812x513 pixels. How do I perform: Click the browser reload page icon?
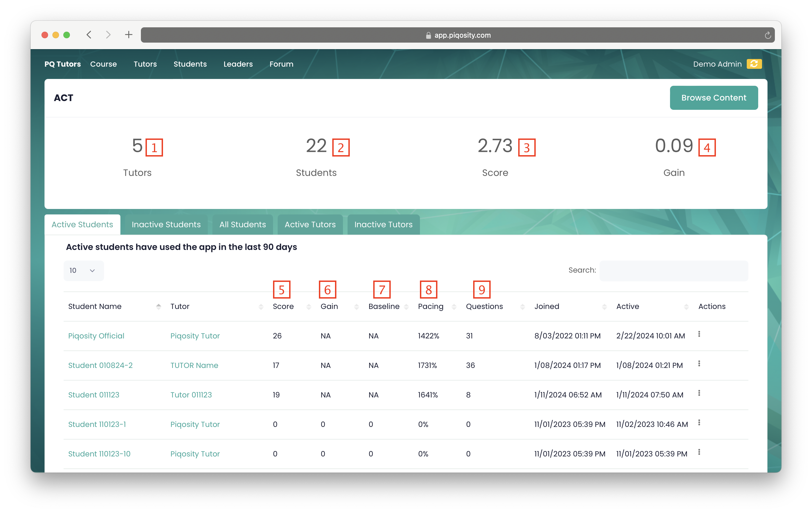pyautogui.click(x=767, y=35)
